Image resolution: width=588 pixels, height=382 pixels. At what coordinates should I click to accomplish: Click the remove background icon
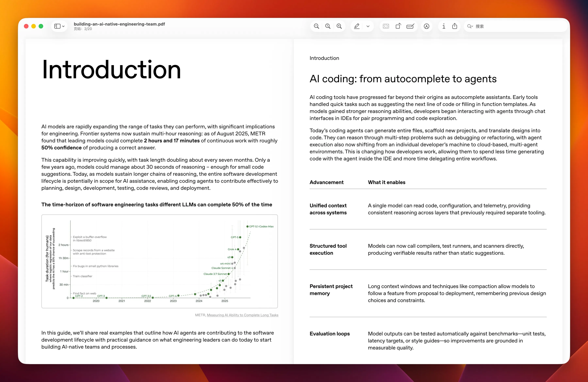tap(386, 26)
